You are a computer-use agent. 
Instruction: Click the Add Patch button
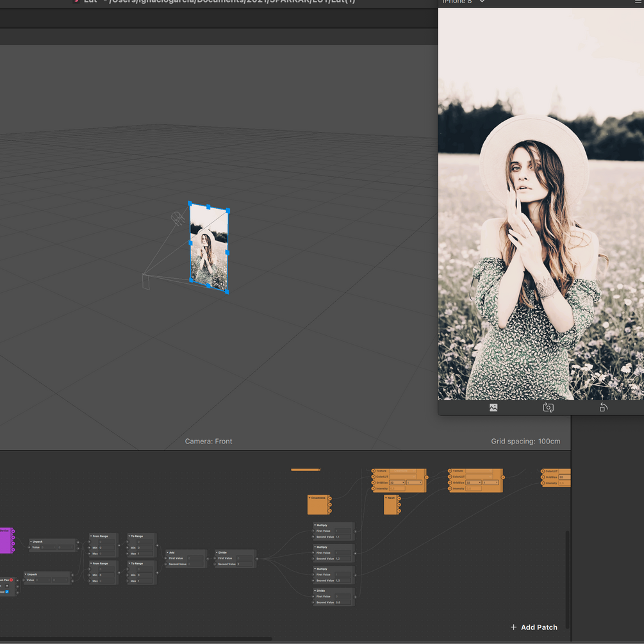(534, 627)
